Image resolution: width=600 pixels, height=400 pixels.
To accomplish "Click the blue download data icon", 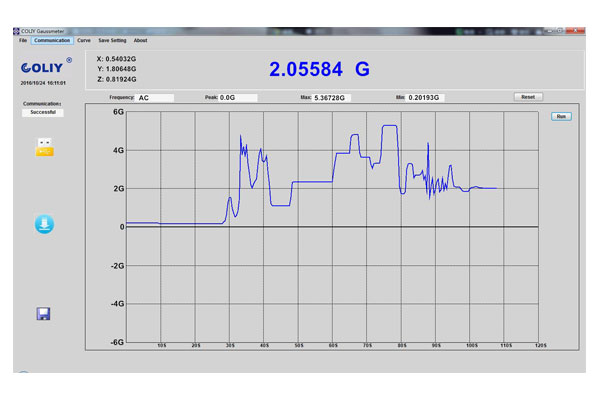I will click(44, 224).
